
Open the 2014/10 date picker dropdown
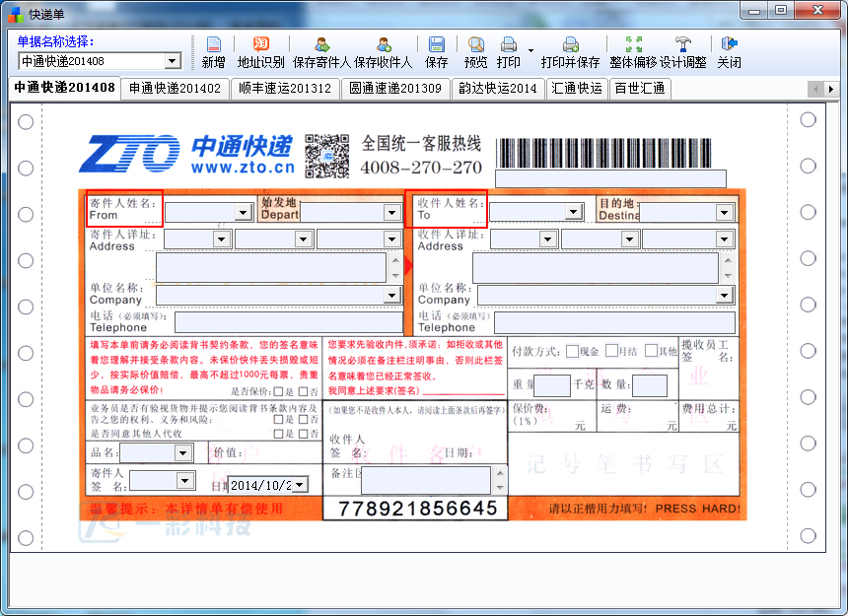pos(300,485)
